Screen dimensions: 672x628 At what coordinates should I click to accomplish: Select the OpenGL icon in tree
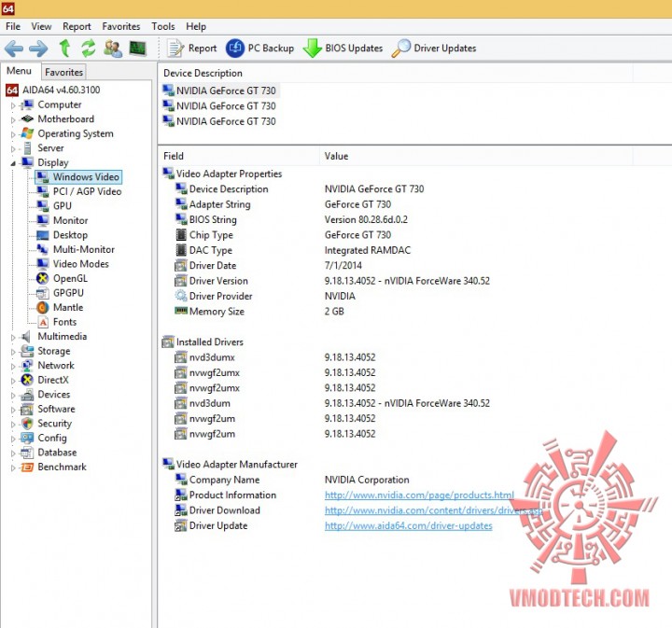click(42, 278)
